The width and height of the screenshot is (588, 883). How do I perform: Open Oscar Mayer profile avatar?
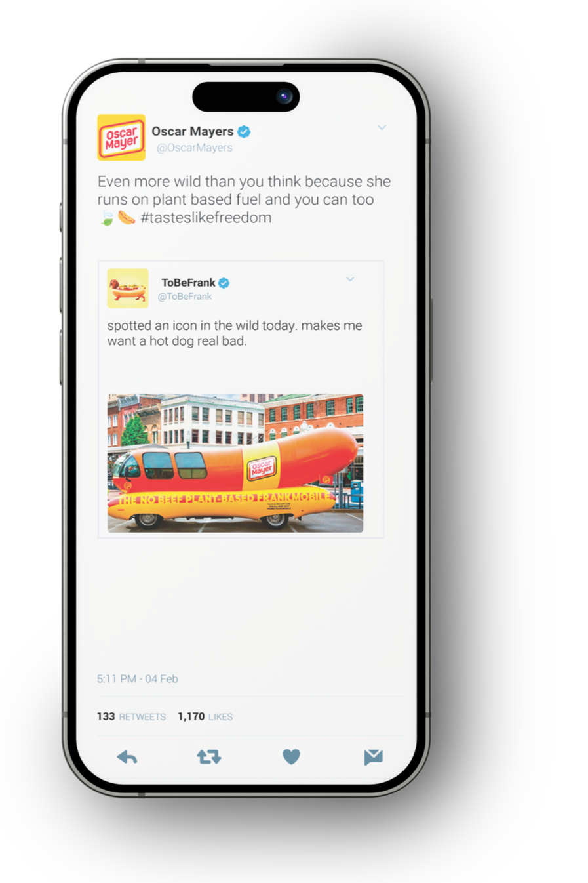click(121, 138)
